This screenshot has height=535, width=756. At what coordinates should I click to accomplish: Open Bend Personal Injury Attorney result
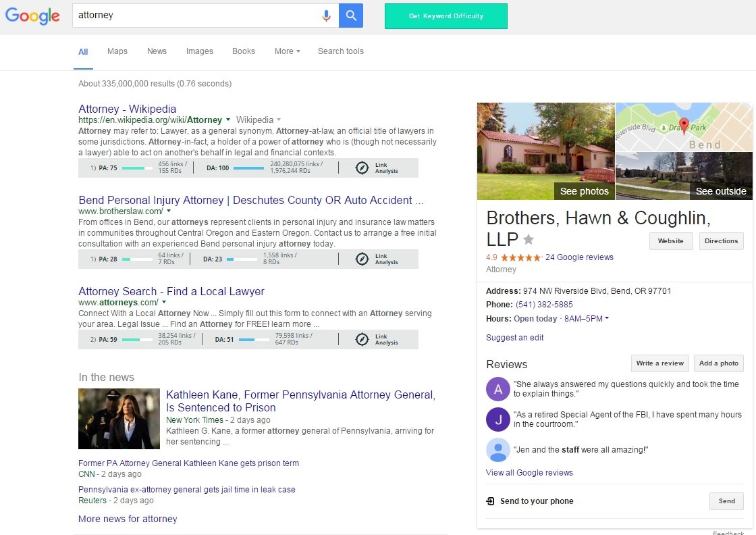pos(250,200)
